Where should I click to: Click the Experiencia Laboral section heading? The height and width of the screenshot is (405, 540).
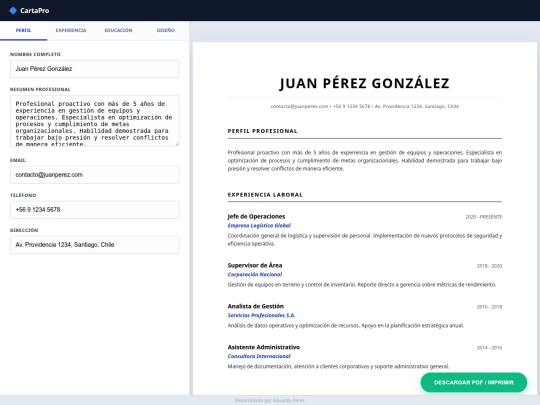(x=265, y=195)
